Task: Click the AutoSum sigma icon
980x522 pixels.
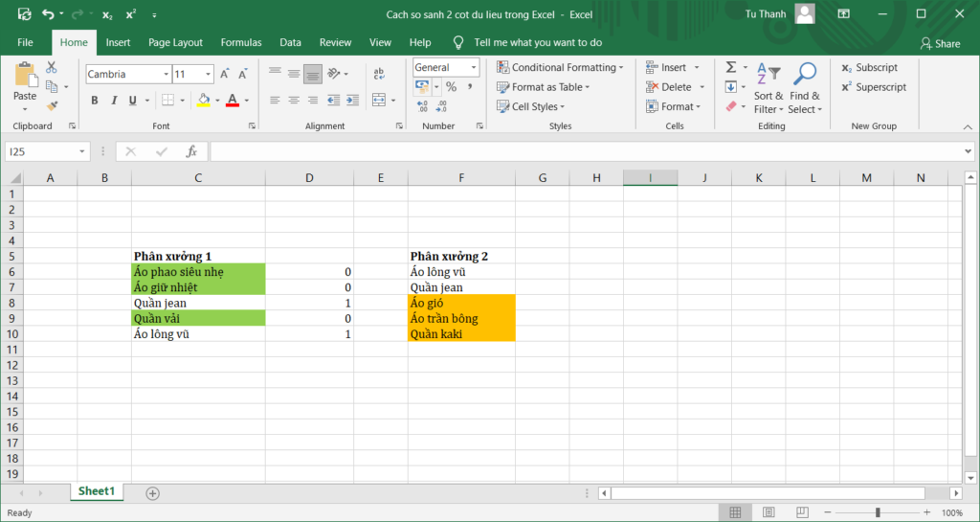Action: [x=731, y=67]
